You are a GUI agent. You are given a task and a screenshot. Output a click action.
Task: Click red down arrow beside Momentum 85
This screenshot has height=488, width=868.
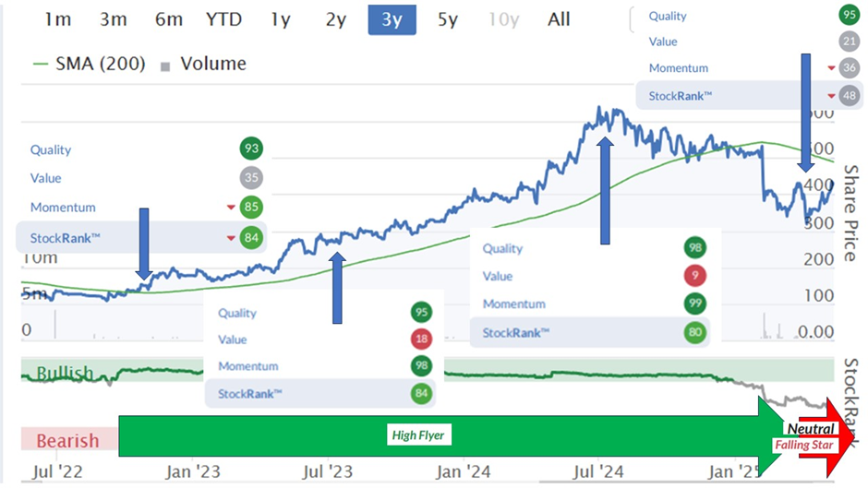point(231,208)
